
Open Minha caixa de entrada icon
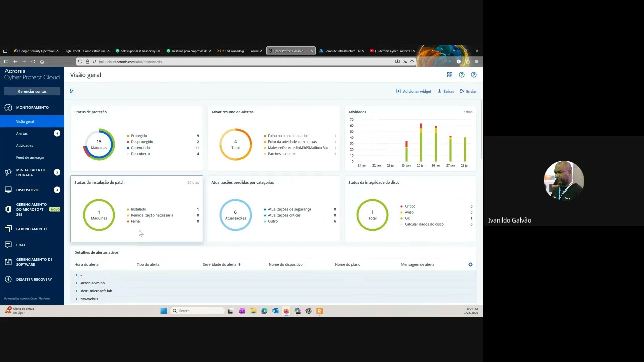pos(8,172)
